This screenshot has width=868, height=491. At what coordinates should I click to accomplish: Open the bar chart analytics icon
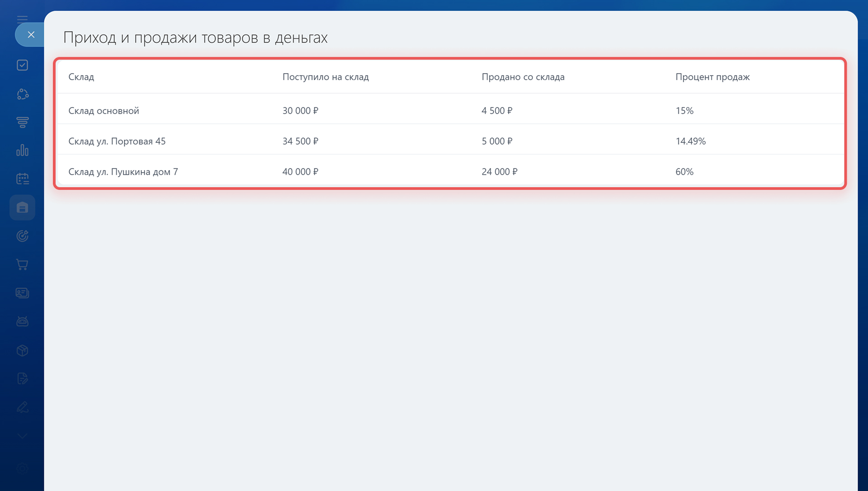coord(22,151)
